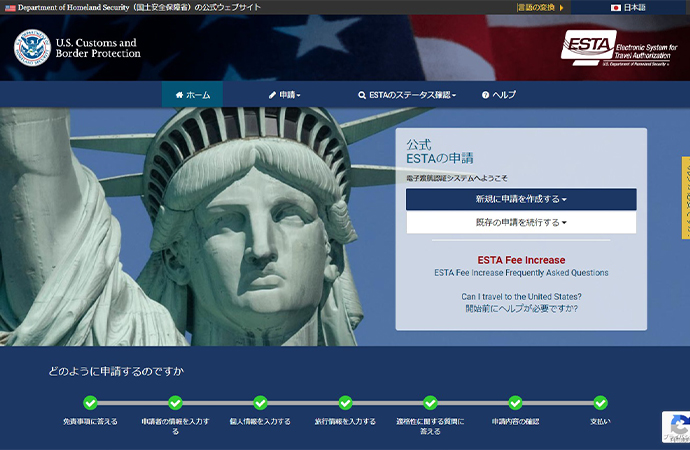The height and width of the screenshot is (450, 690).
Task: Open the 言語の変換 language switcher
Action: 540,7
